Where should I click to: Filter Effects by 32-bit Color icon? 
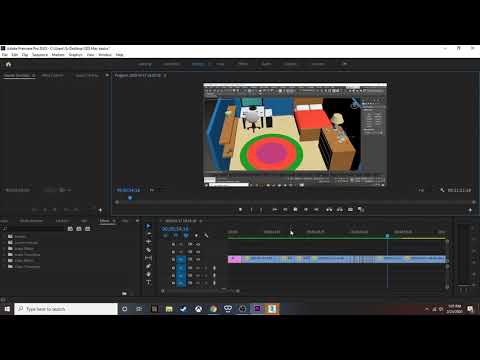(x=79, y=229)
